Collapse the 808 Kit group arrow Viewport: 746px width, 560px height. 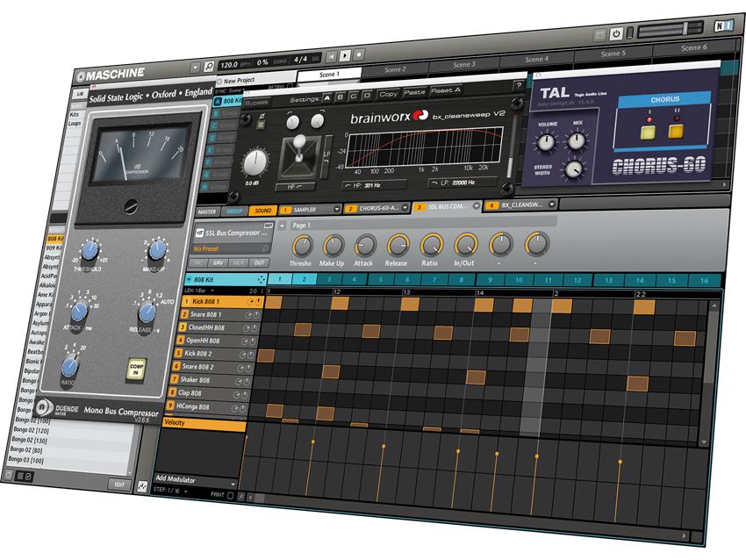189,279
